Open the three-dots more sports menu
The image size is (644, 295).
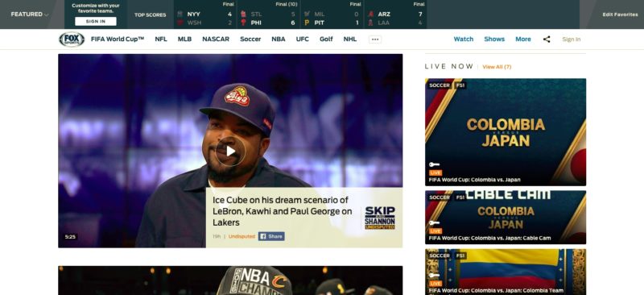(375, 39)
